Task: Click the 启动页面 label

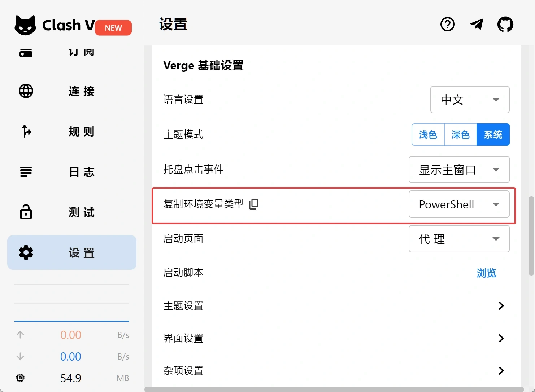Action: tap(183, 238)
